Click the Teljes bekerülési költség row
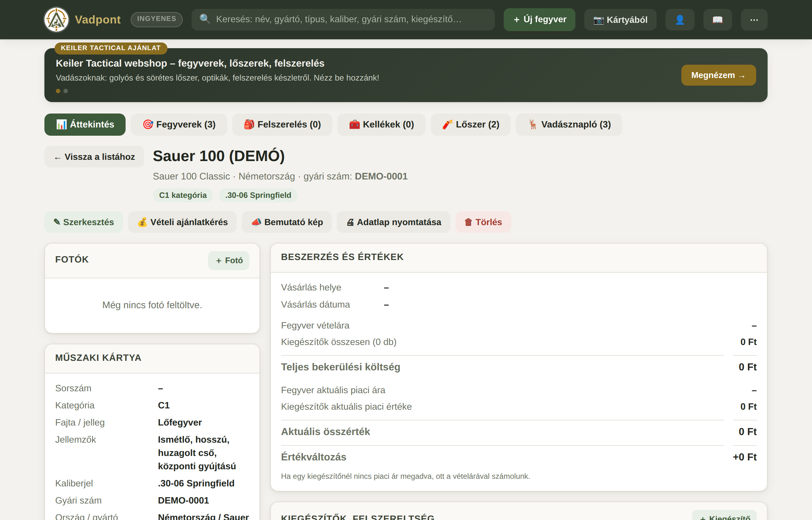812x520 pixels. tap(519, 367)
